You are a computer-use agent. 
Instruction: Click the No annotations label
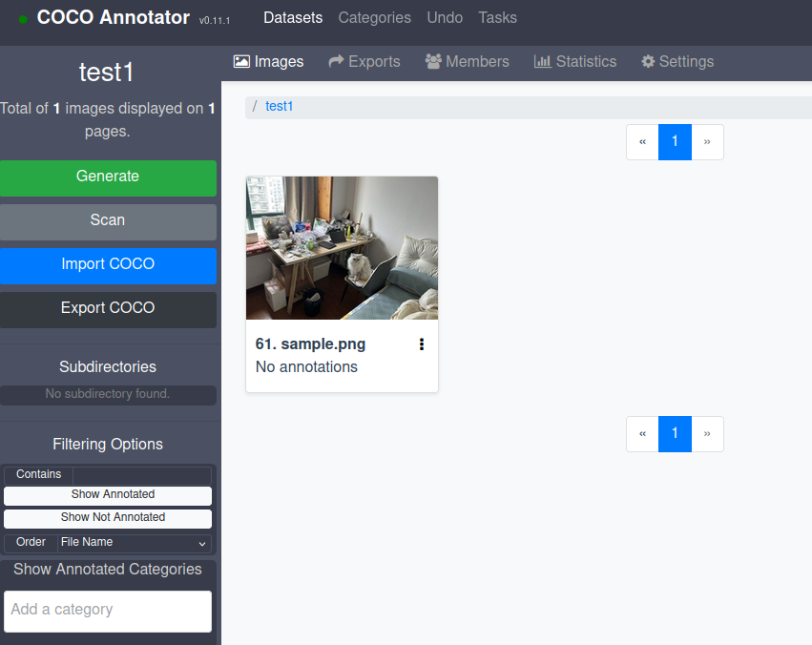[306, 367]
